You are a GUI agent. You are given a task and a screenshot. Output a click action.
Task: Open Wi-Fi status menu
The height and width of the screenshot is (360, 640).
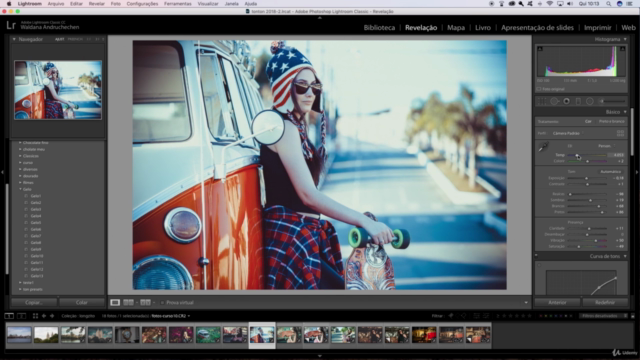[x=550, y=4]
